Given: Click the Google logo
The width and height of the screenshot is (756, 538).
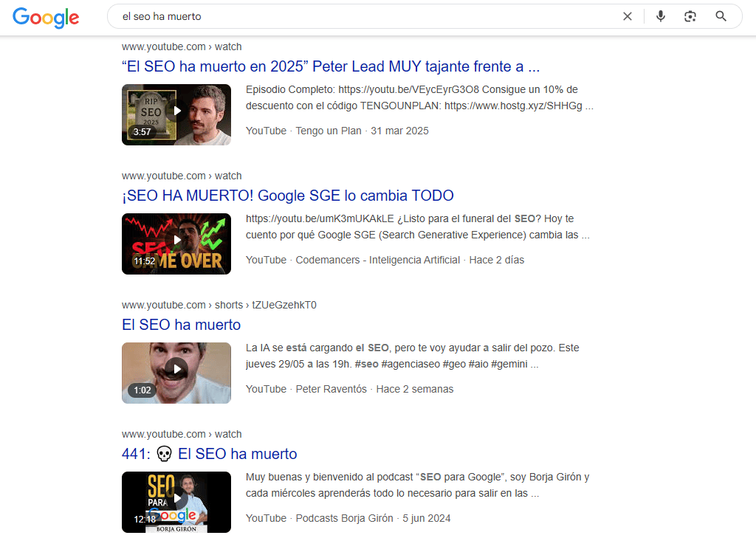Looking at the screenshot, I should (x=46, y=18).
